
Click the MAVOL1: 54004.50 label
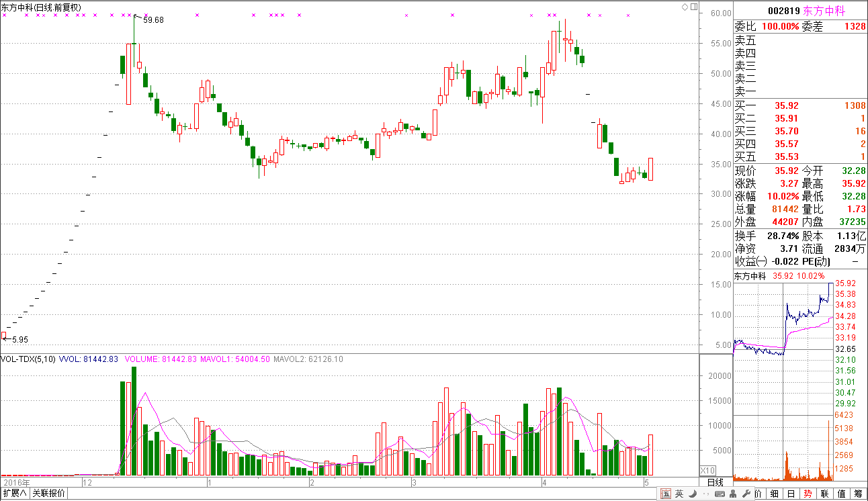coord(234,359)
